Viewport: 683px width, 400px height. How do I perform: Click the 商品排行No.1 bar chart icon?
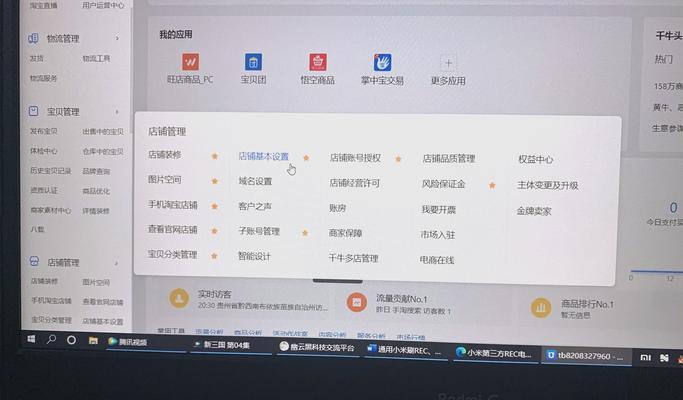pyautogui.click(x=541, y=308)
